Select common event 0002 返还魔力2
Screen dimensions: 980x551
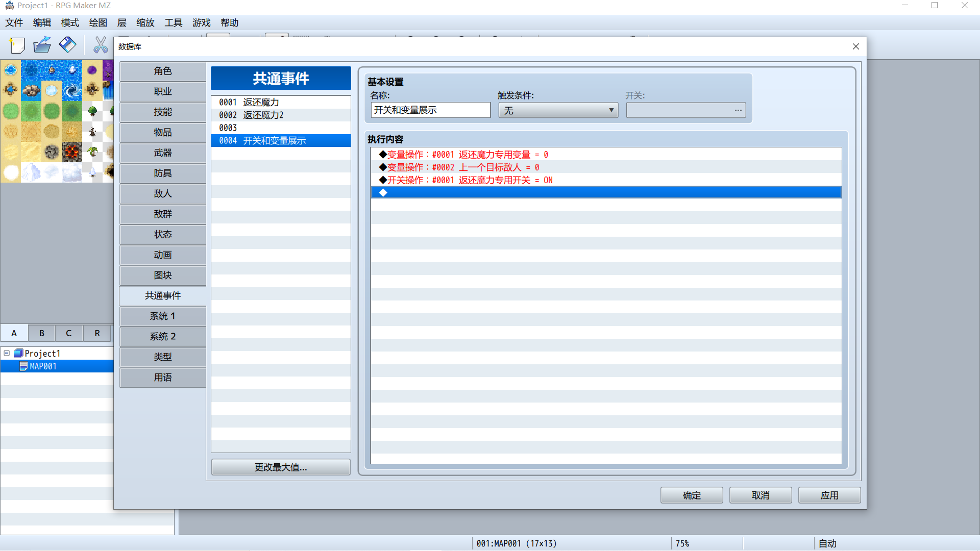click(281, 115)
